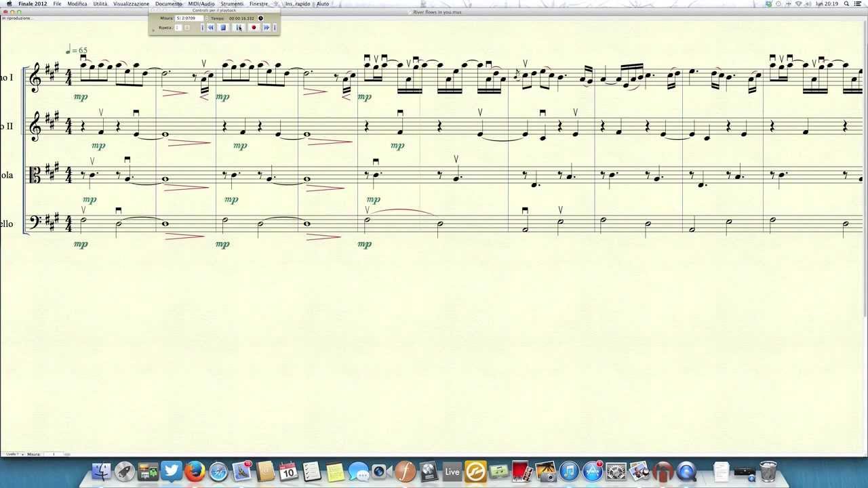Open the Contacts book icon in the dock

point(265,471)
